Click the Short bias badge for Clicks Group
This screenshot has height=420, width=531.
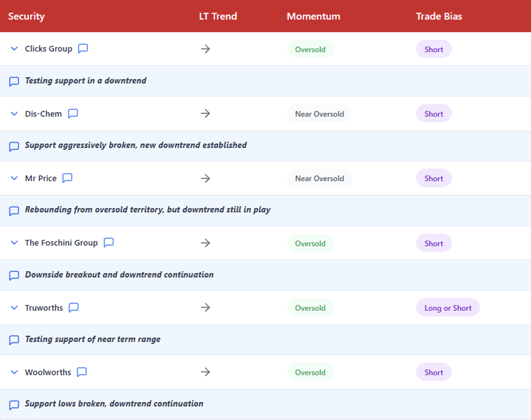(x=434, y=49)
